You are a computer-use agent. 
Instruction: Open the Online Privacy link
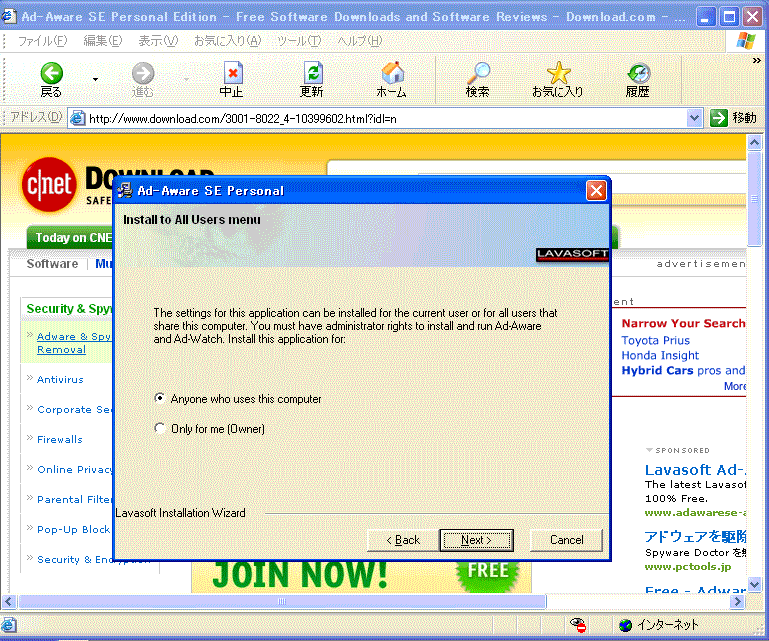[x=75, y=469]
